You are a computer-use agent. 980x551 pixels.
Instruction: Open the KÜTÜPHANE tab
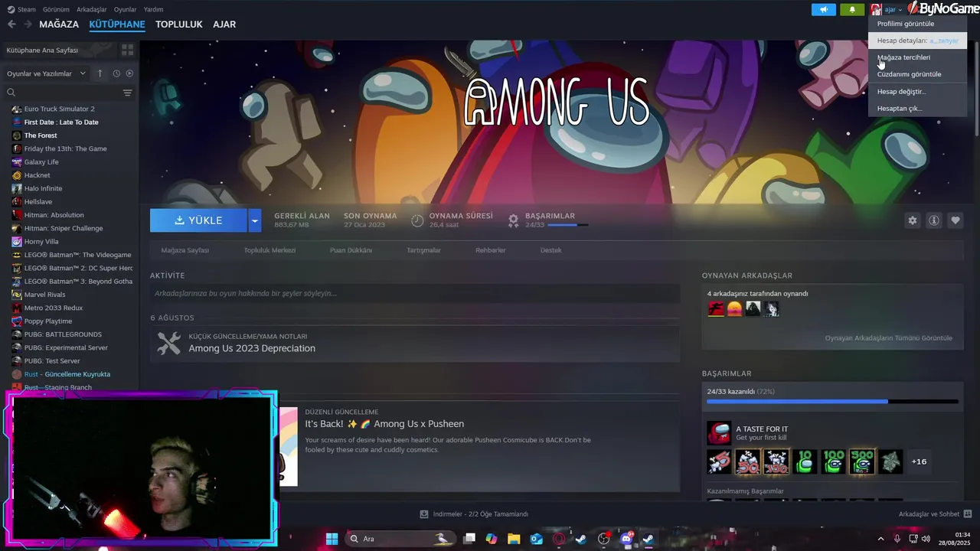117,24
